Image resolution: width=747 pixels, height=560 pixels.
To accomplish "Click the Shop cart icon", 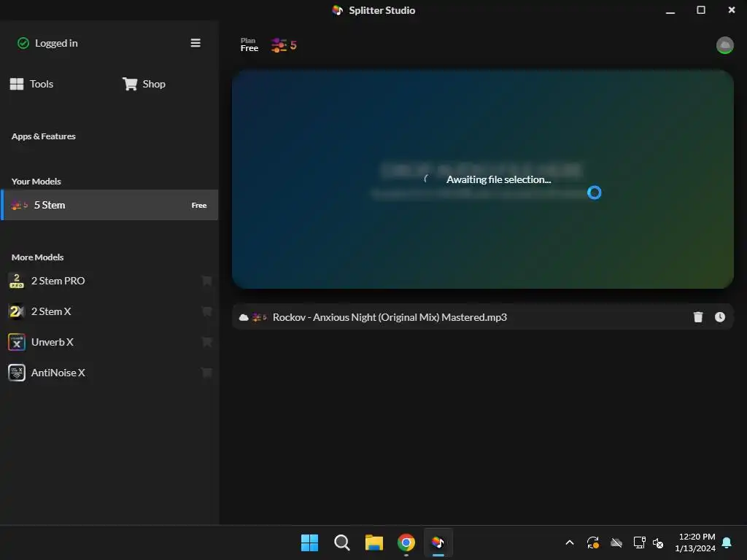I will coord(130,84).
